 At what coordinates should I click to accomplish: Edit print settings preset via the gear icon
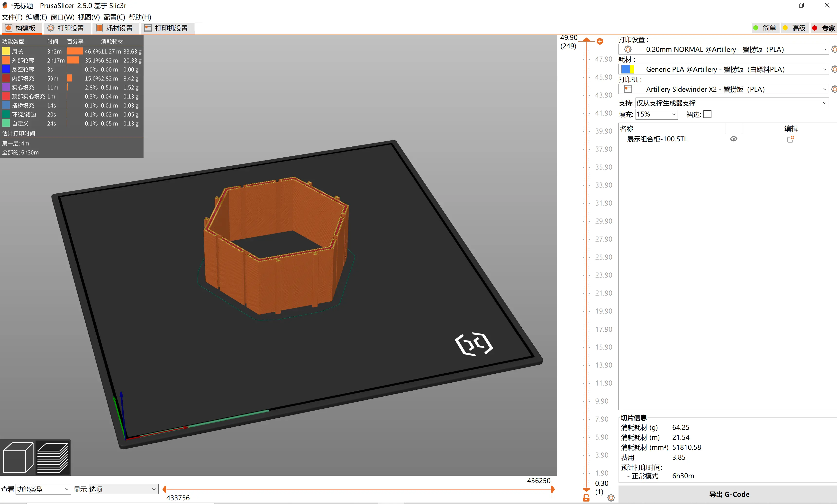(x=834, y=49)
